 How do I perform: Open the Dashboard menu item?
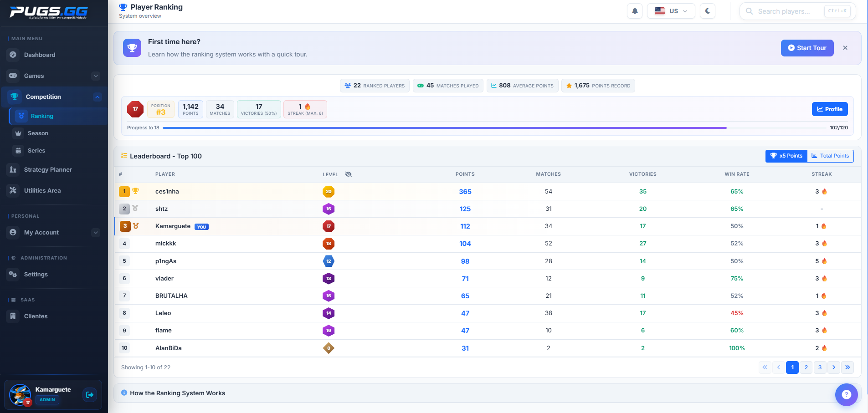pos(39,55)
